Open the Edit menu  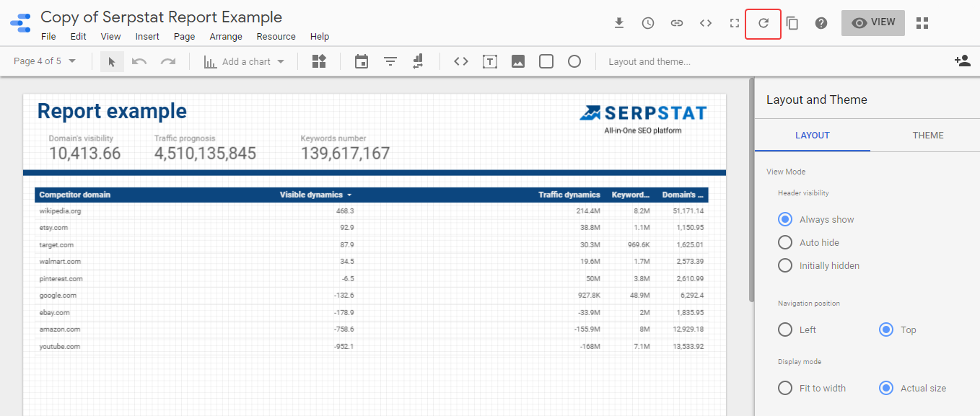tap(78, 36)
